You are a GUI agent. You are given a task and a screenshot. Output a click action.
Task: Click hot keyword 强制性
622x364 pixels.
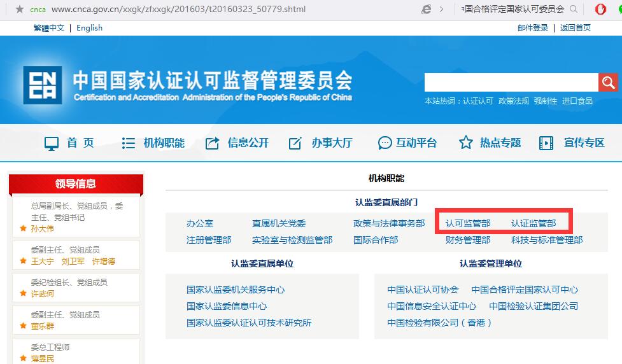click(x=546, y=101)
